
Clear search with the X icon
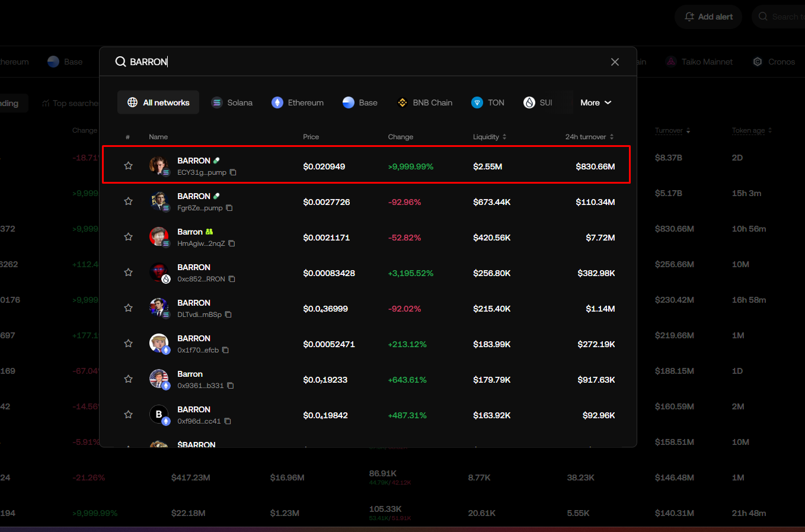[615, 62]
